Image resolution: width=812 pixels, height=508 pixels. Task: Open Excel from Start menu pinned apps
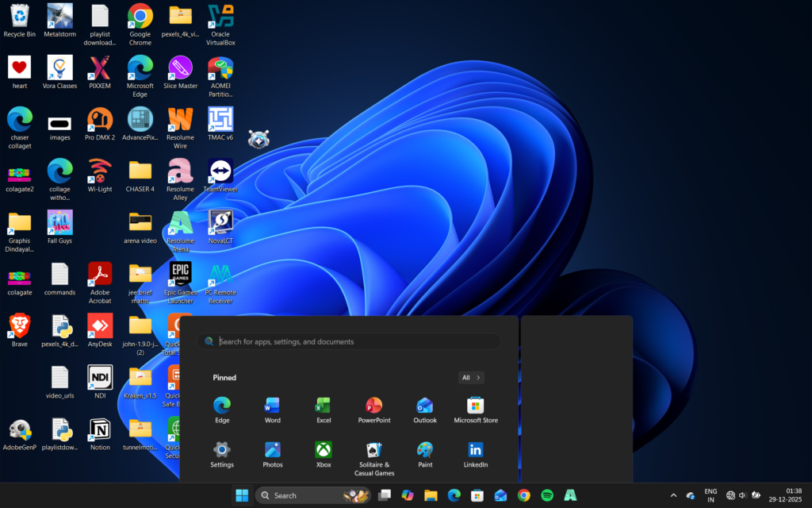pyautogui.click(x=324, y=410)
